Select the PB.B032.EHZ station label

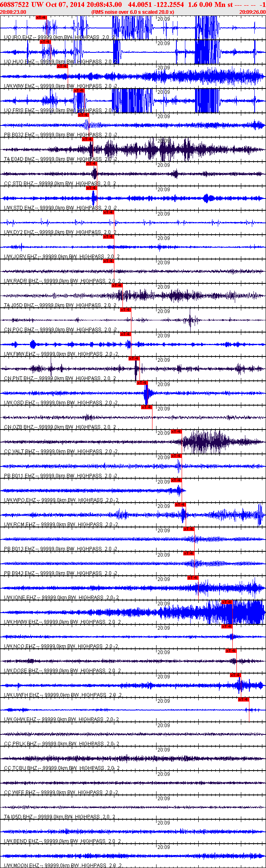[x=61, y=135]
